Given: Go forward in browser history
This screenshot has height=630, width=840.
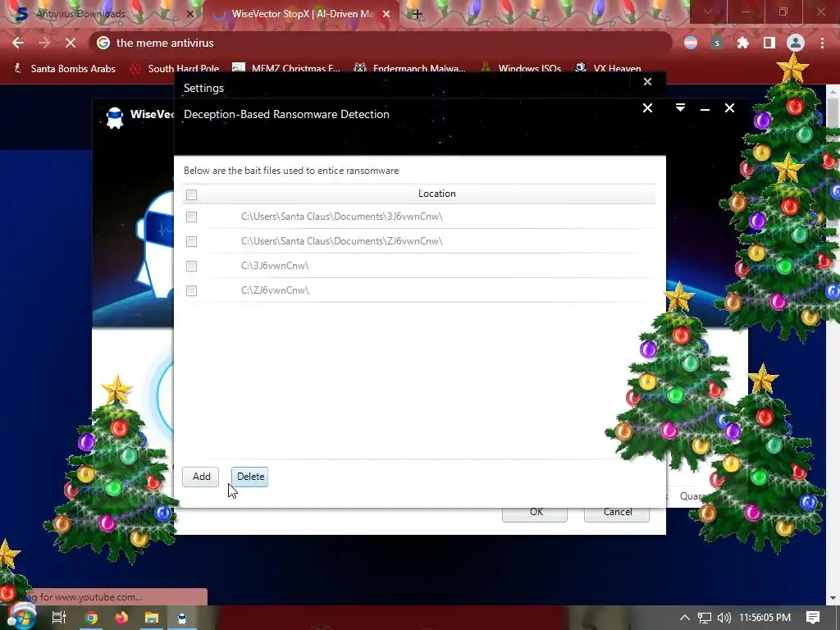Looking at the screenshot, I should [x=44, y=43].
